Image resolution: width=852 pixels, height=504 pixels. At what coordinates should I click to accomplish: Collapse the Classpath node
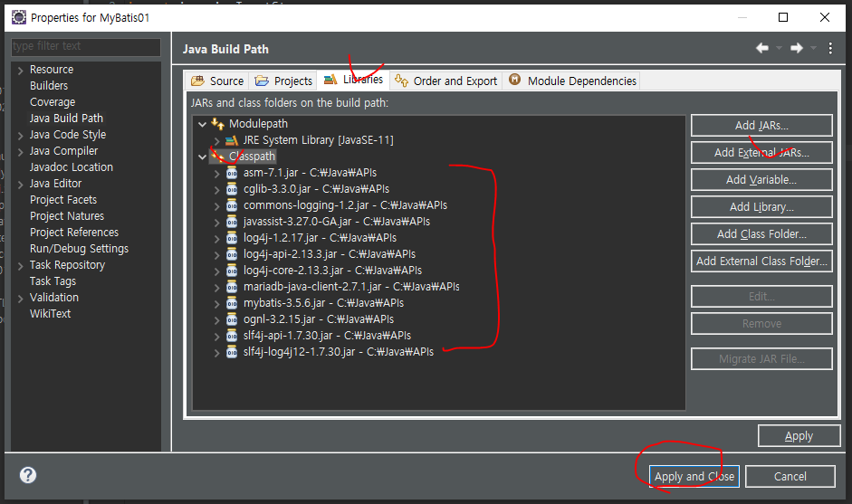pos(202,157)
